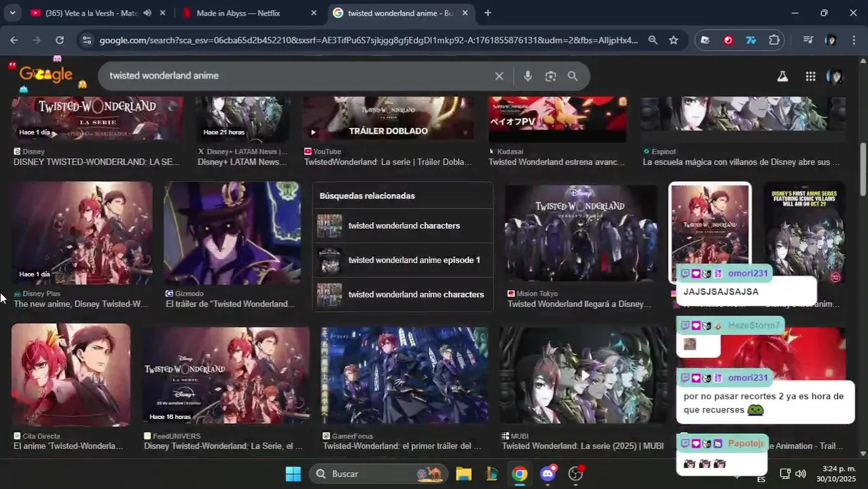The width and height of the screenshot is (868, 489).
Task: Open Discord from the taskbar
Action: [x=548, y=473]
